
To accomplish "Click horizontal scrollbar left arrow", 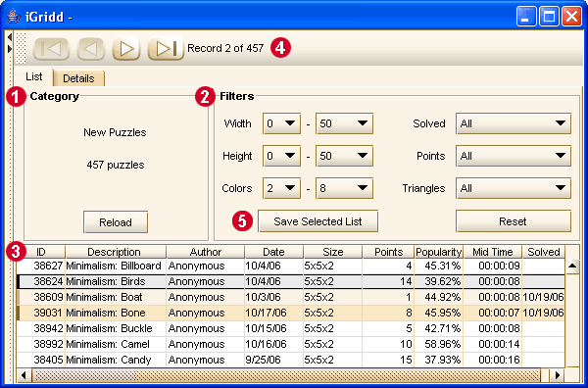I will pos(24,375).
